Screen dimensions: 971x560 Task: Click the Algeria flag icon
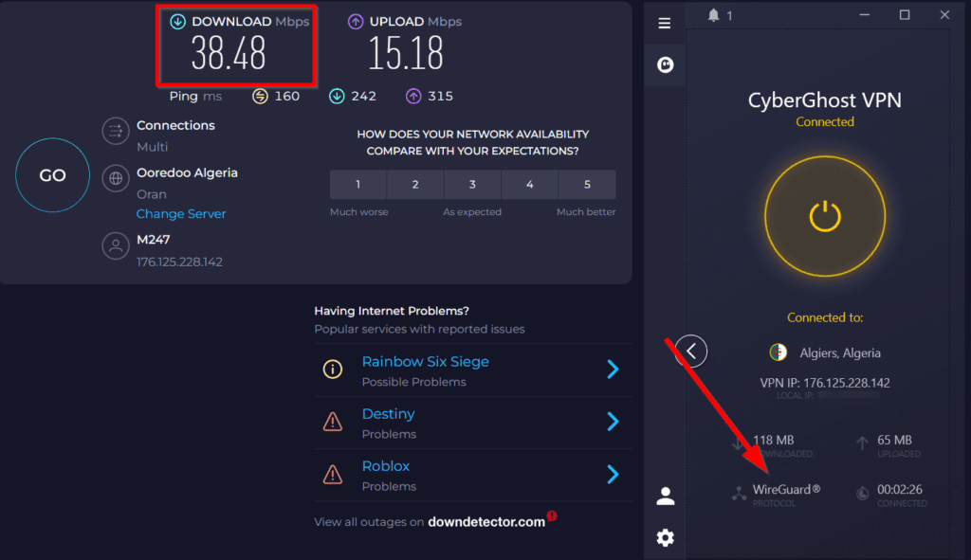[777, 352]
